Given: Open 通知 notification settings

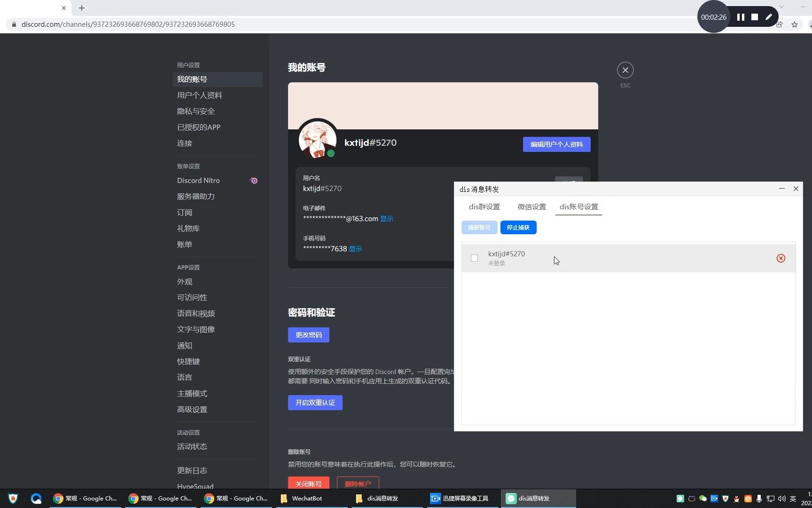Looking at the screenshot, I should coord(217,346).
